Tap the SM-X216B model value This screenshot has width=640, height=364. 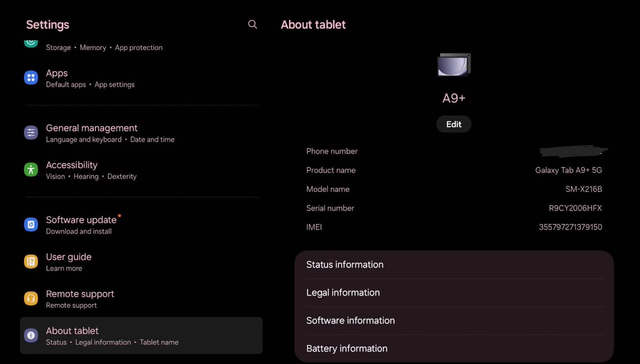[583, 189]
